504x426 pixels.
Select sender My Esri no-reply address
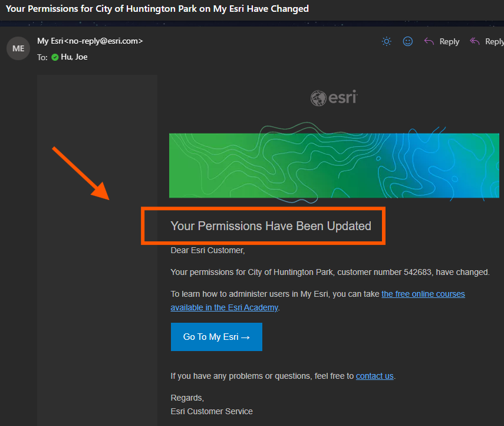pyautogui.click(x=90, y=41)
